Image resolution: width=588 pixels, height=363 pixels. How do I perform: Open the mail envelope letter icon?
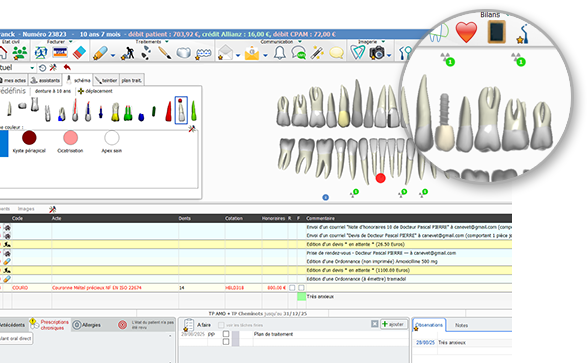[x=226, y=52]
